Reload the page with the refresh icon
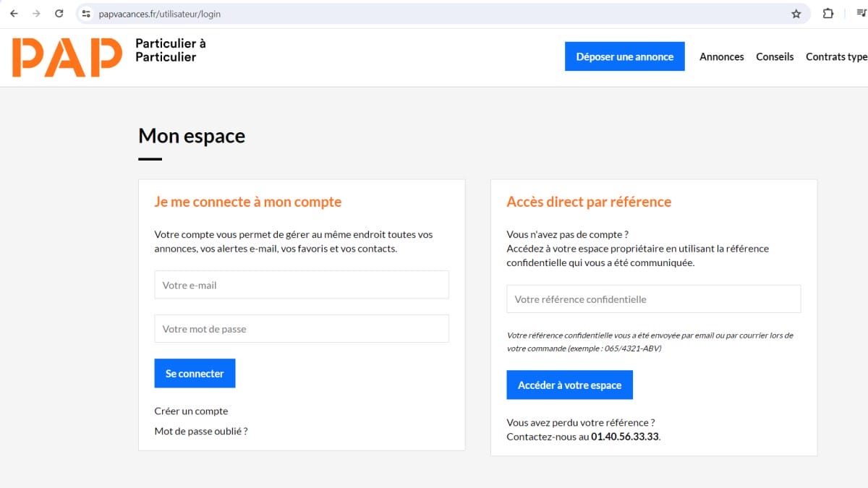This screenshot has height=488, width=868. pyautogui.click(x=59, y=14)
